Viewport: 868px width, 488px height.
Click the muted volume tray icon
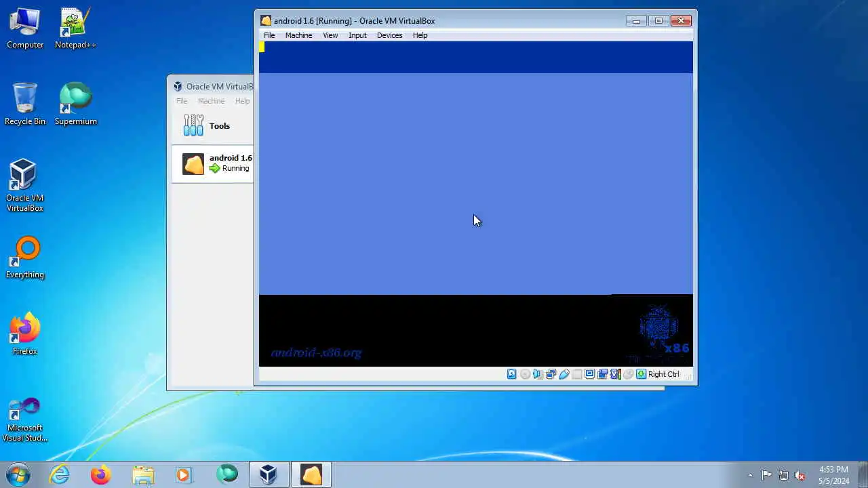click(800, 475)
